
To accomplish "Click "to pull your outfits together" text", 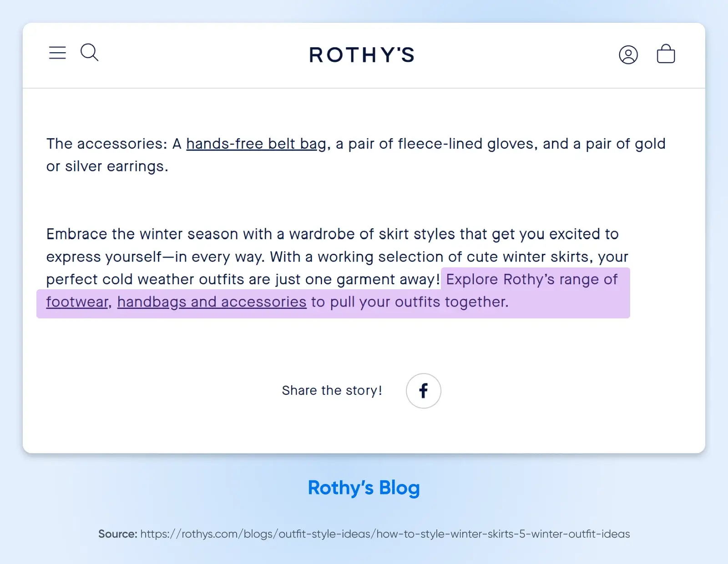I will pos(409,302).
